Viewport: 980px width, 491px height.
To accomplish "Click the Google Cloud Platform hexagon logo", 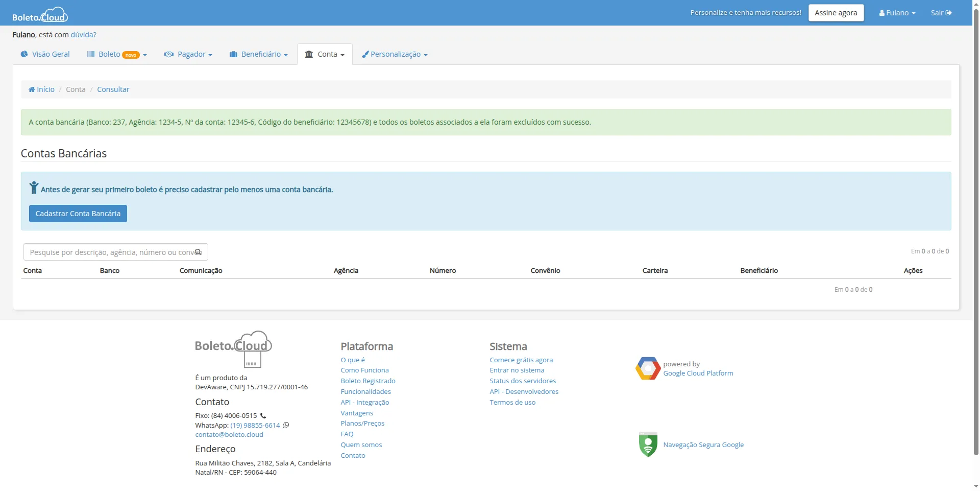I will (x=648, y=368).
